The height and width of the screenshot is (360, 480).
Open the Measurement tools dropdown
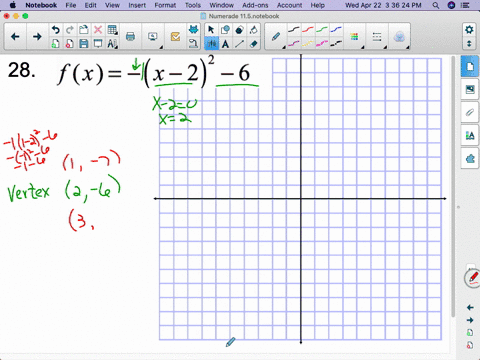(112, 44)
